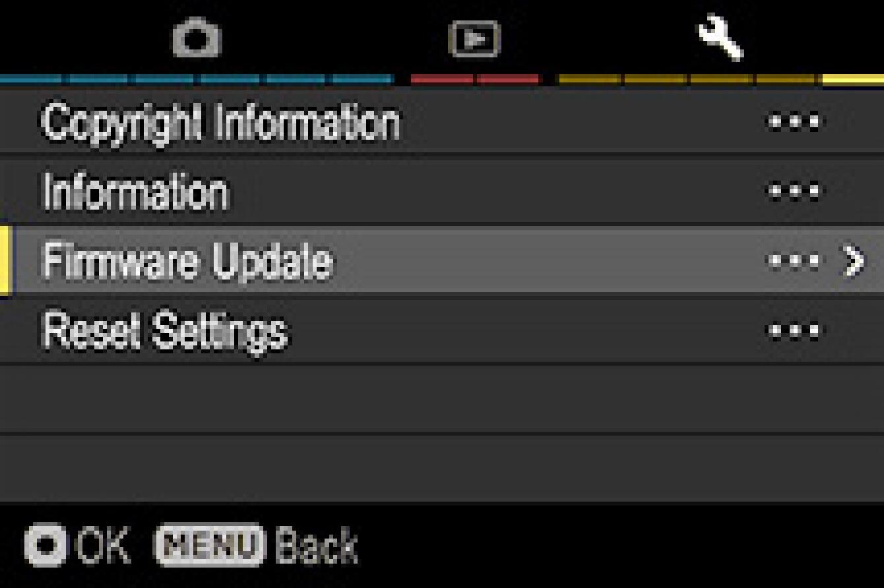
Task: Click the MENU button icon
Action: tap(210, 546)
